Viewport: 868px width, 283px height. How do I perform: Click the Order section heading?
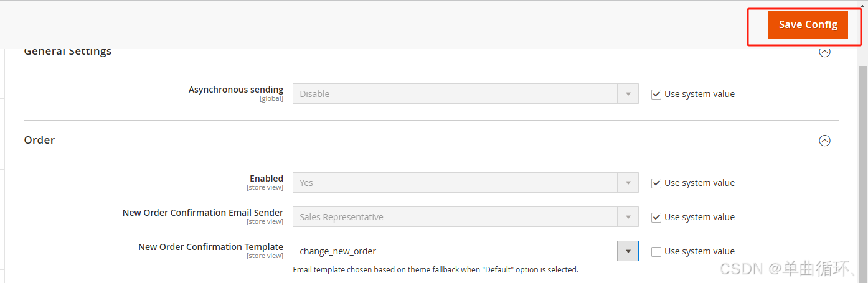39,140
